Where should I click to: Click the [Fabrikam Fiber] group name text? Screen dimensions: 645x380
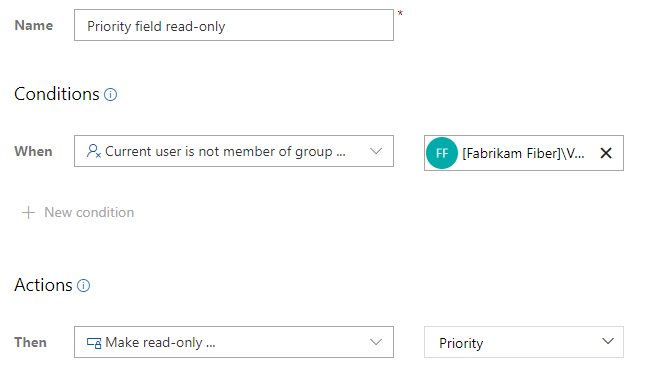(x=523, y=153)
